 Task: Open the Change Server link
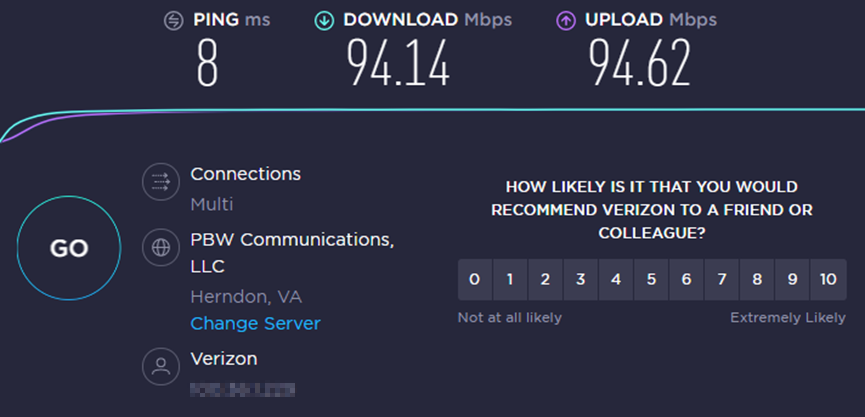255,323
